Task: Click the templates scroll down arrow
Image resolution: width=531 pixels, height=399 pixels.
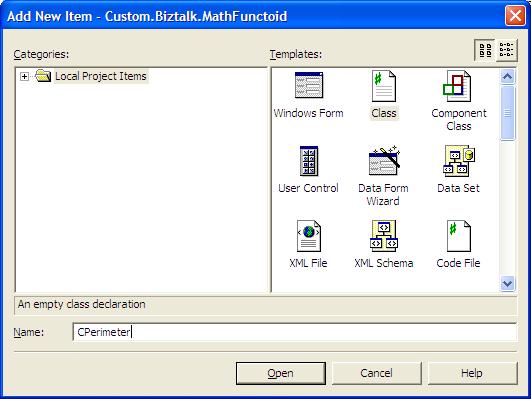Action: [507, 283]
